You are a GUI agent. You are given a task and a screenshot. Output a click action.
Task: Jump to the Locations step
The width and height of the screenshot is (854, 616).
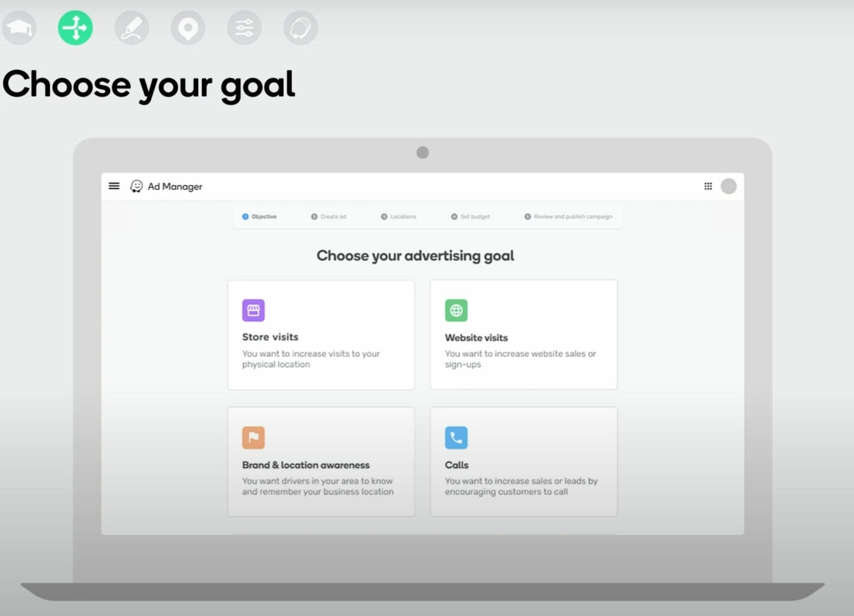399,217
